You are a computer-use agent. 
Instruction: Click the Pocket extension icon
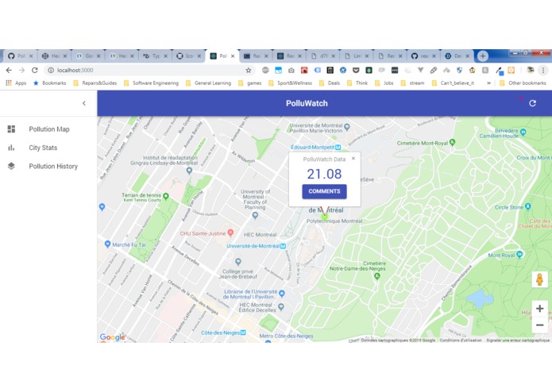pyautogui.click(x=356, y=71)
